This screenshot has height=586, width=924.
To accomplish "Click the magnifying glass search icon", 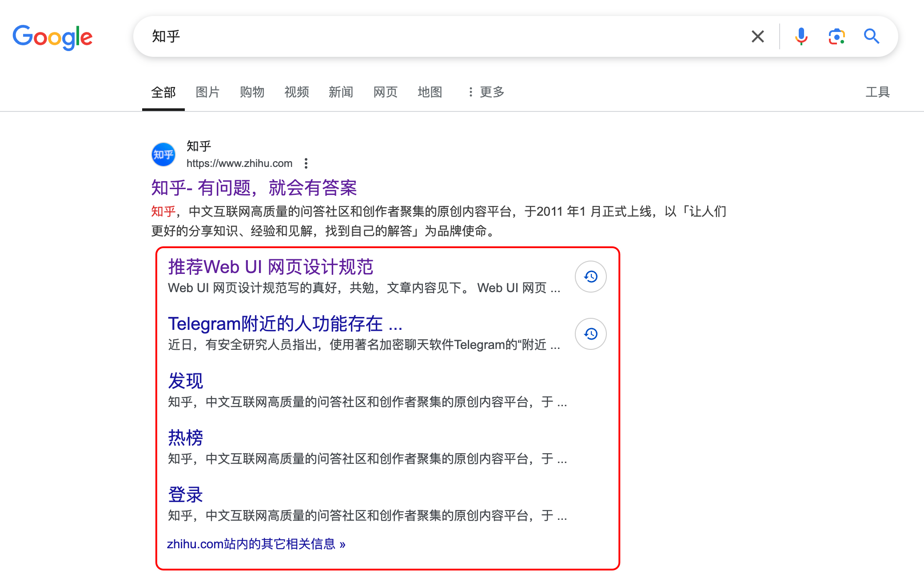I will pyautogui.click(x=872, y=36).
